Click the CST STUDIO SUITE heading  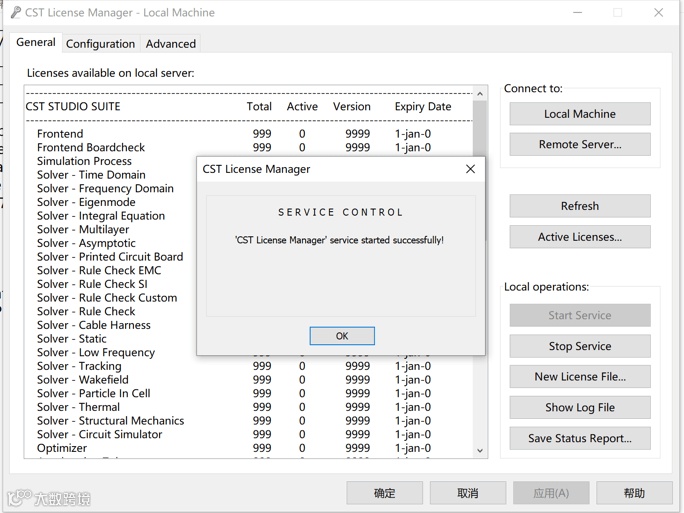tap(73, 107)
